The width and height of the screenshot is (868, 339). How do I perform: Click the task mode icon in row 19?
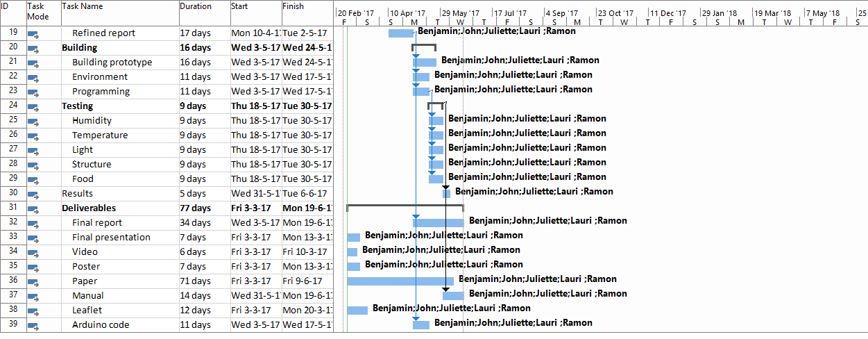tap(33, 33)
